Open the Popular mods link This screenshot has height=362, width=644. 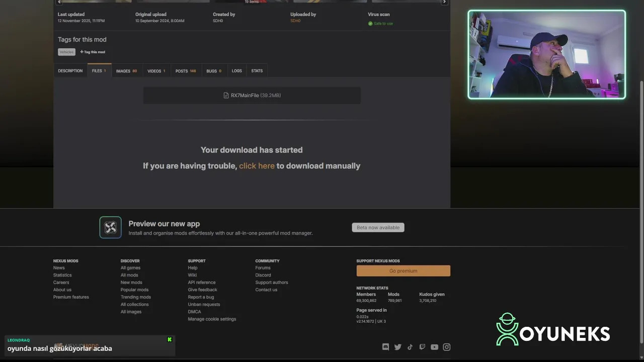(x=134, y=290)
